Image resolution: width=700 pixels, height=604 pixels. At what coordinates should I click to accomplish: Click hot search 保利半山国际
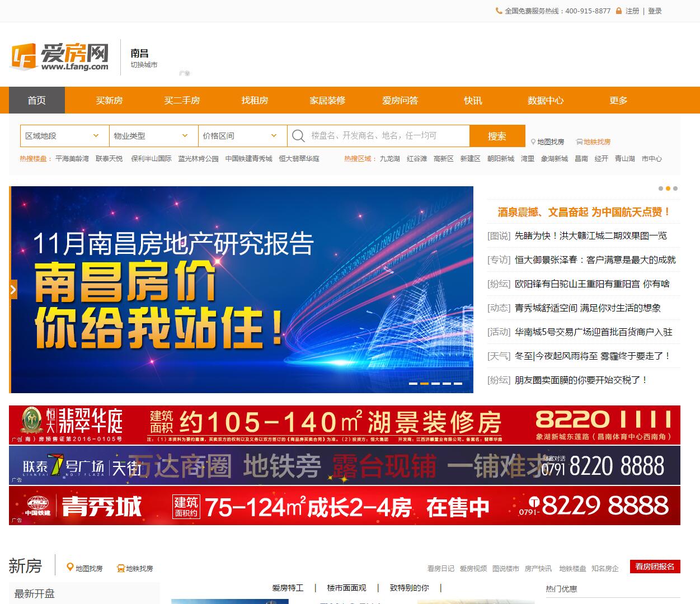152,159
